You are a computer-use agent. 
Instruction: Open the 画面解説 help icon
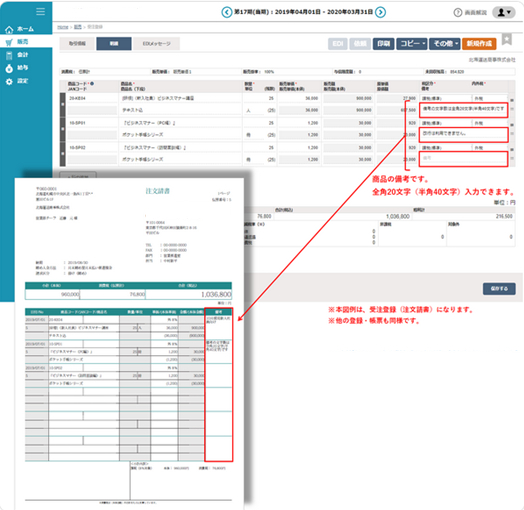point(457,13)
